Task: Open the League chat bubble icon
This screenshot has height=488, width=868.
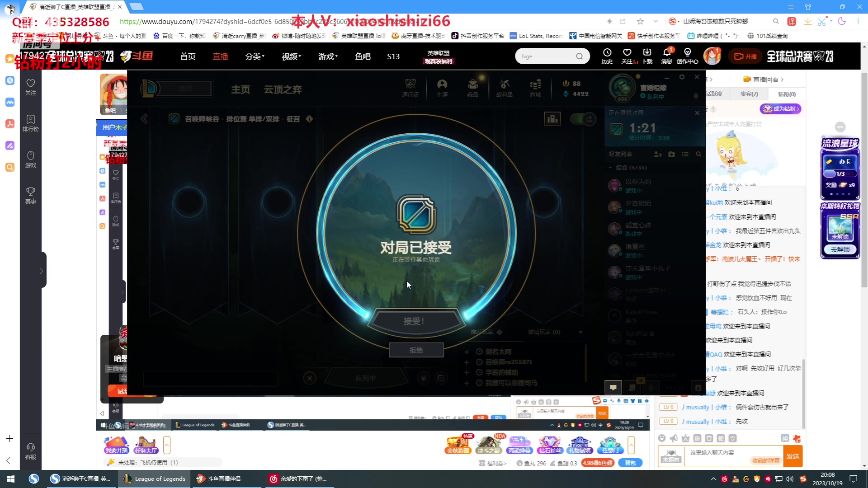Action: click(x=613, y=387)
